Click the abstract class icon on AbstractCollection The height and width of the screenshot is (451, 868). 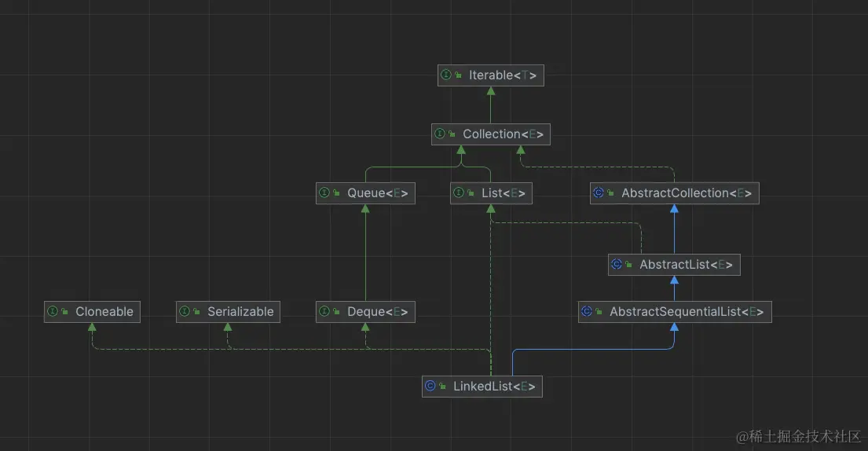(599, 192)
